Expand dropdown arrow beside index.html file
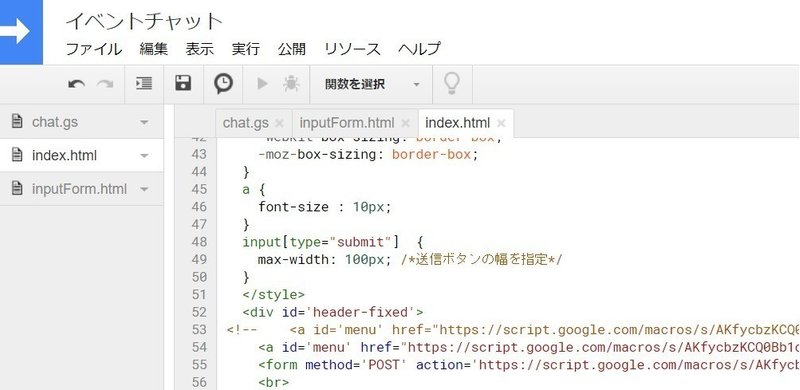Screen dimensions: 800x390 [144, 156]
